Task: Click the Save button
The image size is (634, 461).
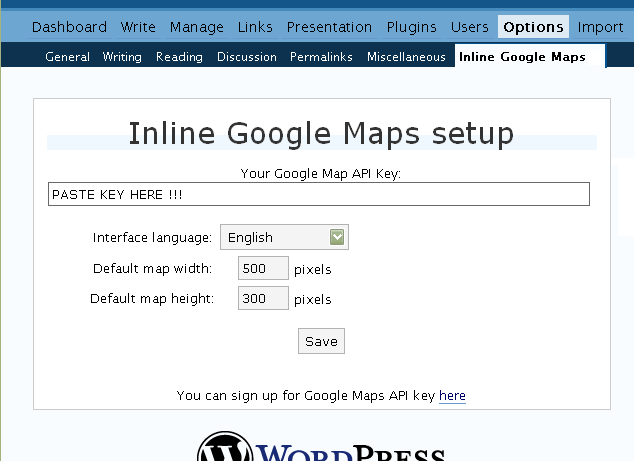Action: (x=321, y=341)
